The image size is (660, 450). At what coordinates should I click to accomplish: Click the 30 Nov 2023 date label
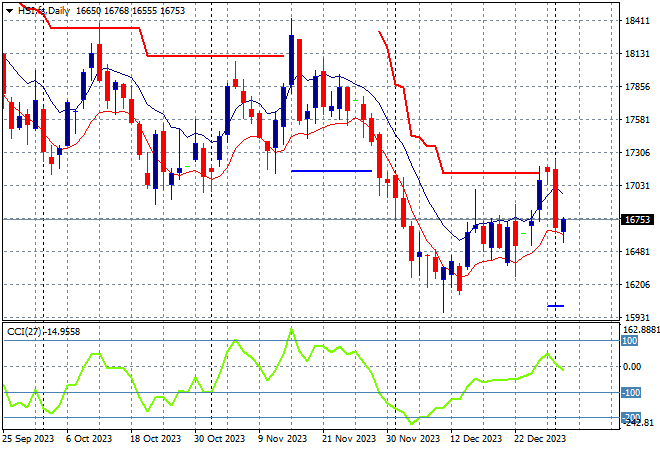412,438
